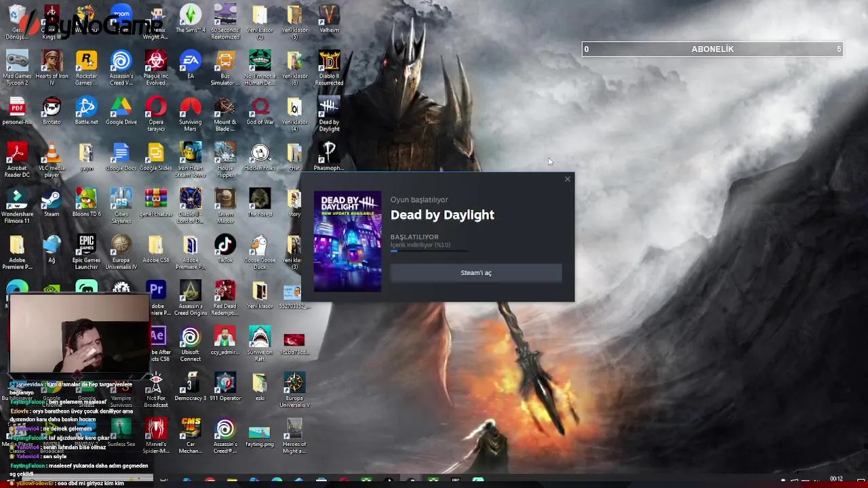868x488 pixels.
Task: Select the Valheim desktop icon
Action: click(x=329, y=19)
